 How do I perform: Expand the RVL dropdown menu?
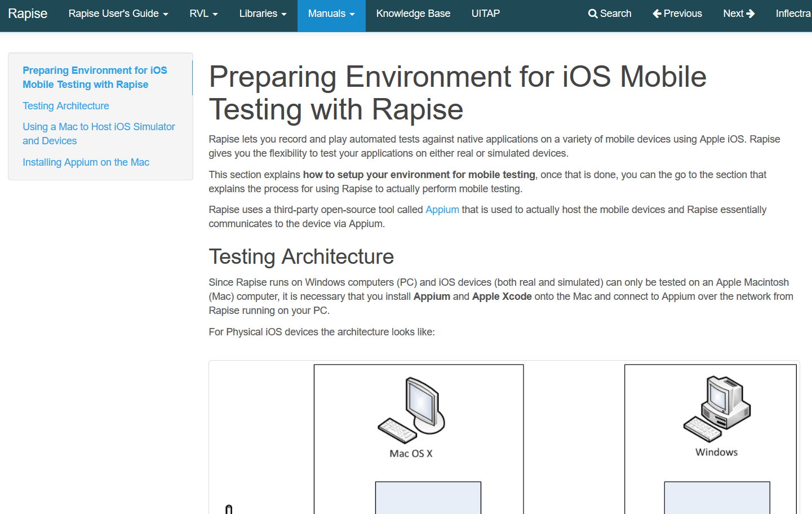203,14
